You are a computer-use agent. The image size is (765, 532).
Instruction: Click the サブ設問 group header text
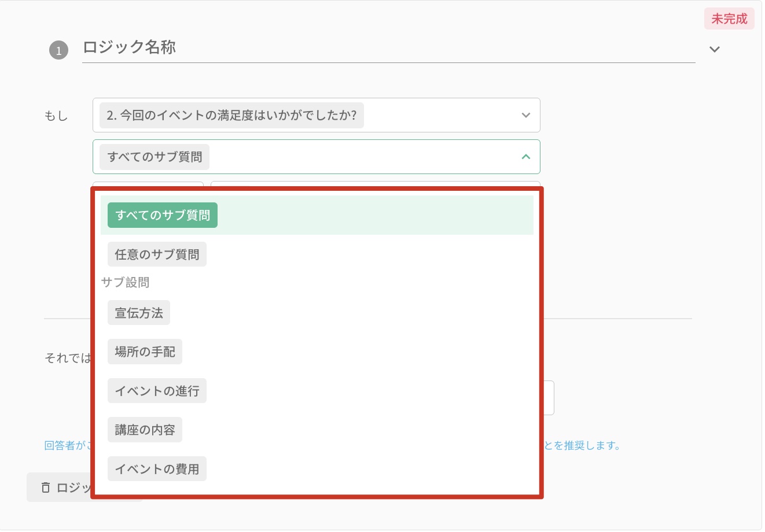[x=126, y=282]
